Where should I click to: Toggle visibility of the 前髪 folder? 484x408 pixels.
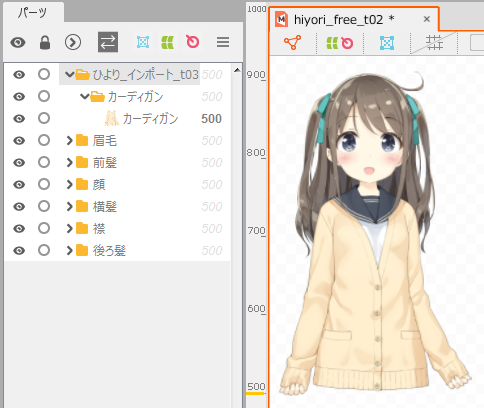[x=19, y=163]
